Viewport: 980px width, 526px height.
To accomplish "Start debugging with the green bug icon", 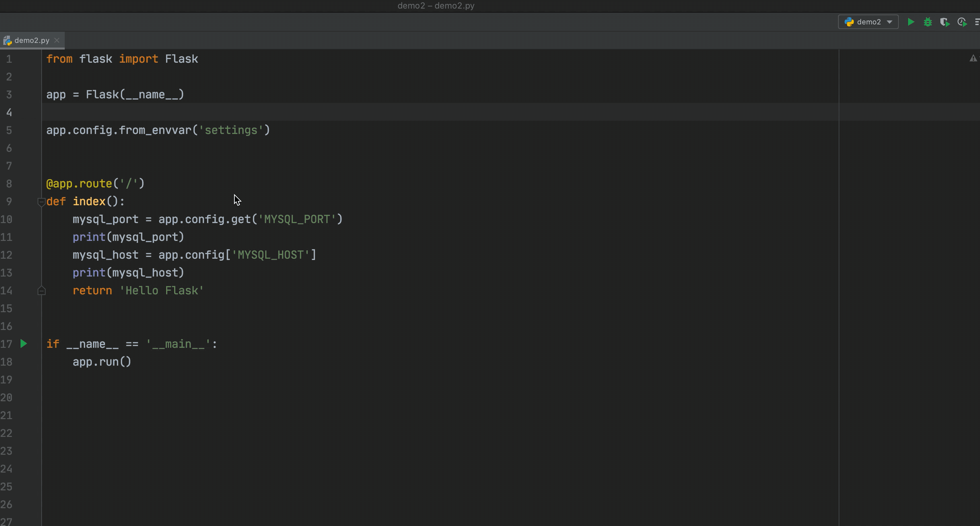I will coord(928,22).
